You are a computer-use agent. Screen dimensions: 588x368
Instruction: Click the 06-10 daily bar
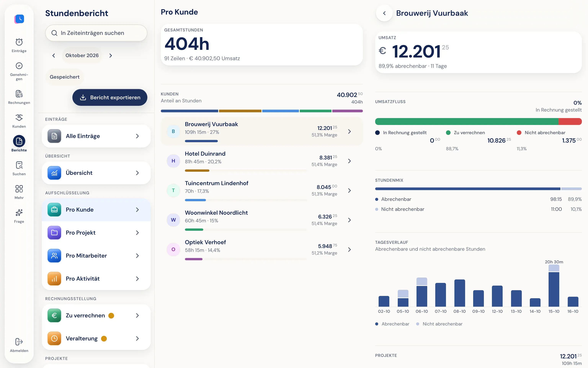click(421, 292)
